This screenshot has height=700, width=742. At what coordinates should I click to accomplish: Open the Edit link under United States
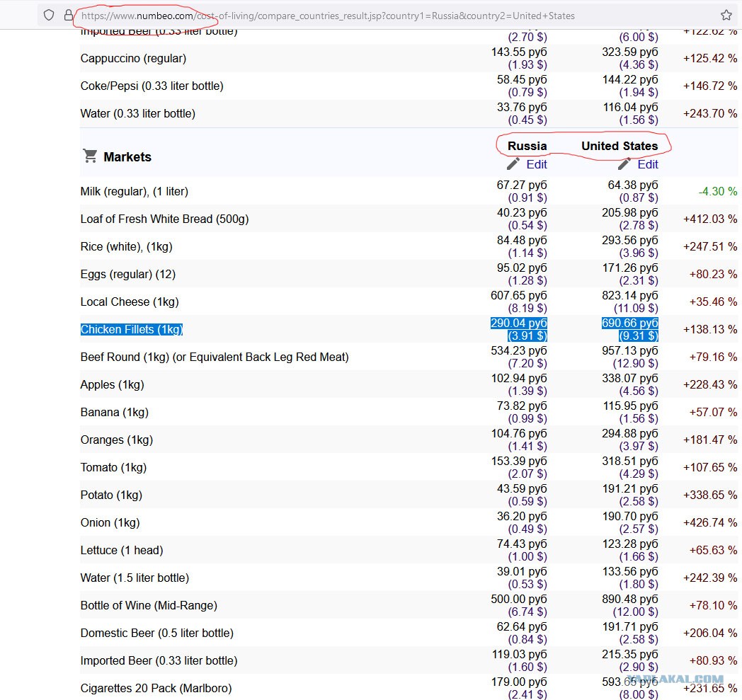[648, 164]
